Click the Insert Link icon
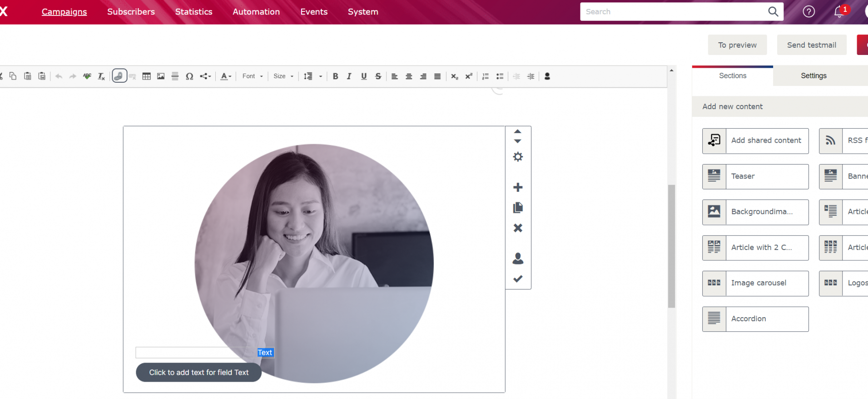 pyautogui.click(x=119, y=76)
